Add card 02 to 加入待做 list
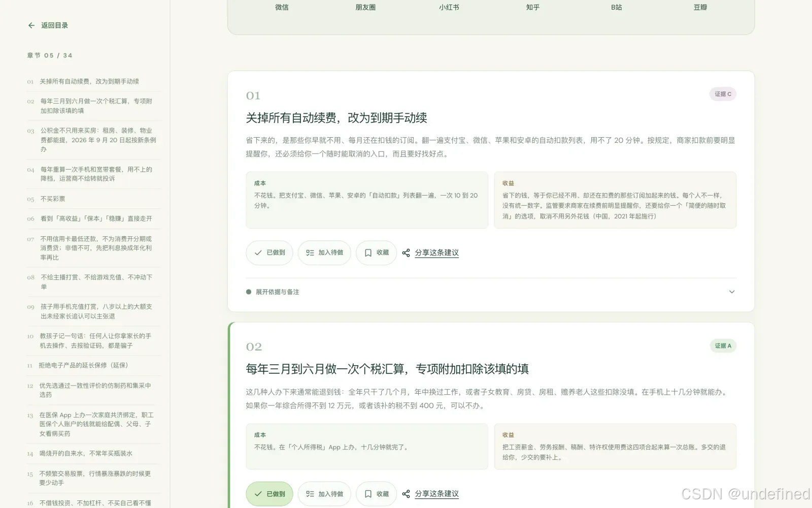 point(324,494)
